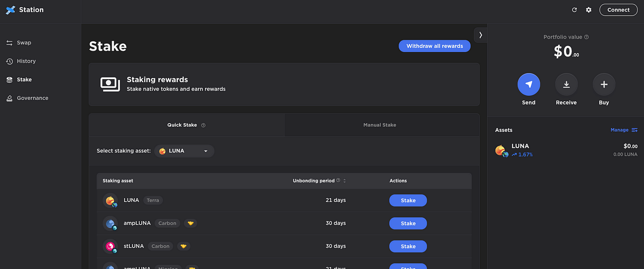Refresh using the reload icon
The width and height of the screenshot is (644, 269).
point(574,10)
